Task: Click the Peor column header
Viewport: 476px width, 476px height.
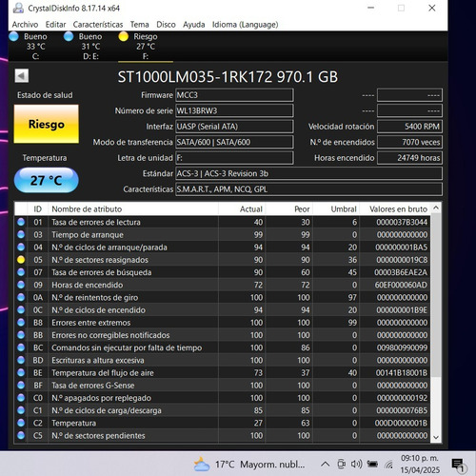Action: tap(288, 209)
